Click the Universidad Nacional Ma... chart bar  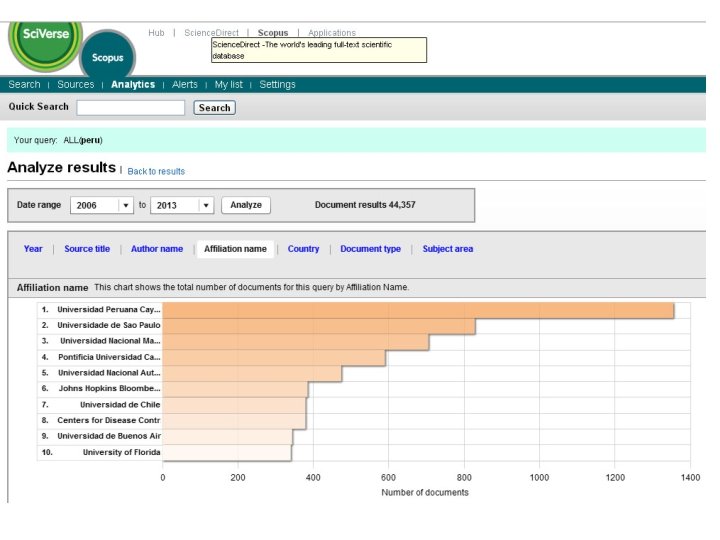(296, 342)
